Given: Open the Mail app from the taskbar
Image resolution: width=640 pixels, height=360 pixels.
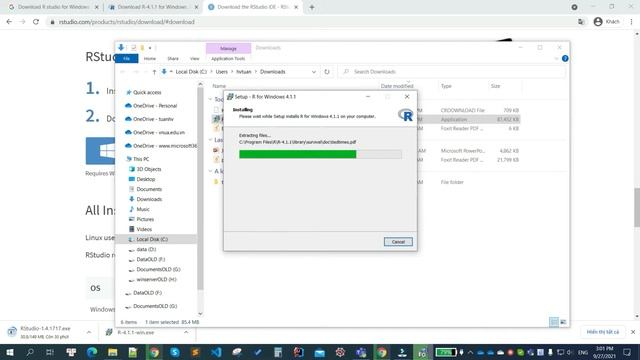Looking at the screenshot, I should [320, 352].
